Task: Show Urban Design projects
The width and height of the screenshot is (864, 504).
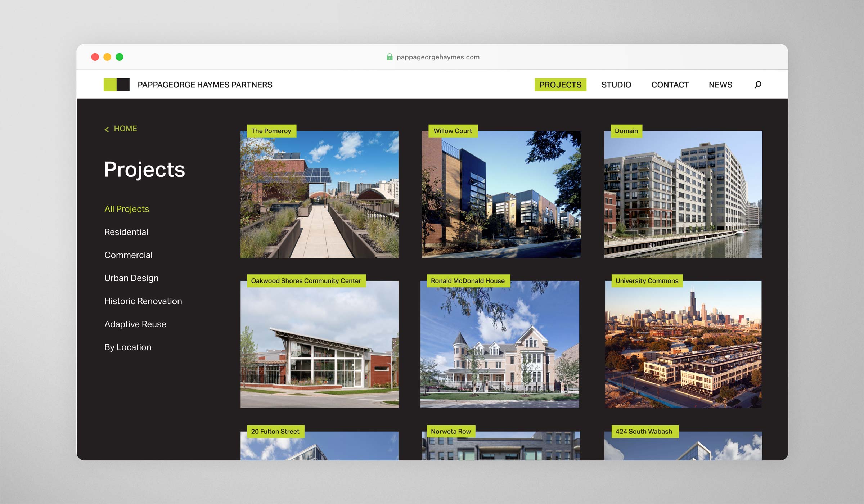Action: tap(131, 278)
